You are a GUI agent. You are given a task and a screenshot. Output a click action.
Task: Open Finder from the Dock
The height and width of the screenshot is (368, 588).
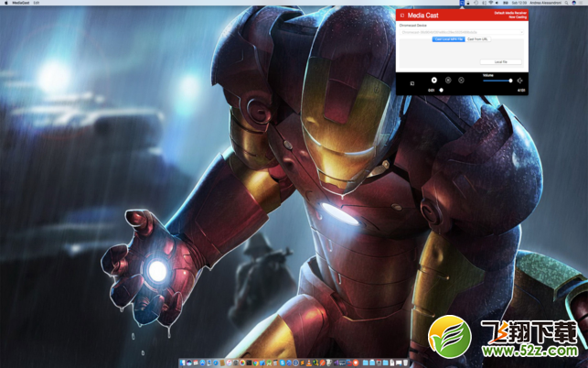(x=182, y=363)
